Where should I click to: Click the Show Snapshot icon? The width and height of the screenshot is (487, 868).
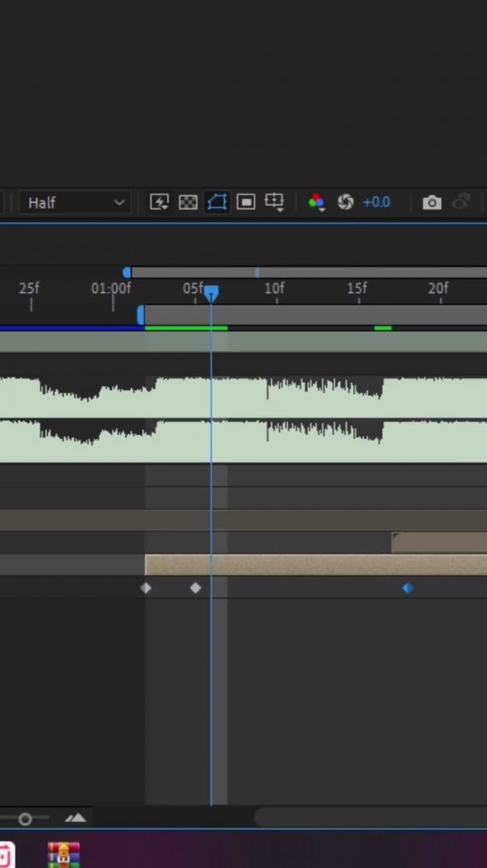461,202
